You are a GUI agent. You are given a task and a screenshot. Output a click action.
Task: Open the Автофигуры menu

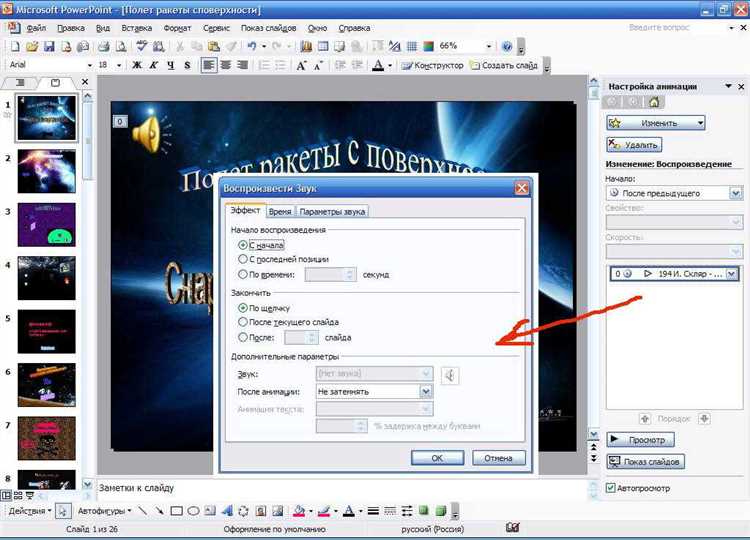104,511
